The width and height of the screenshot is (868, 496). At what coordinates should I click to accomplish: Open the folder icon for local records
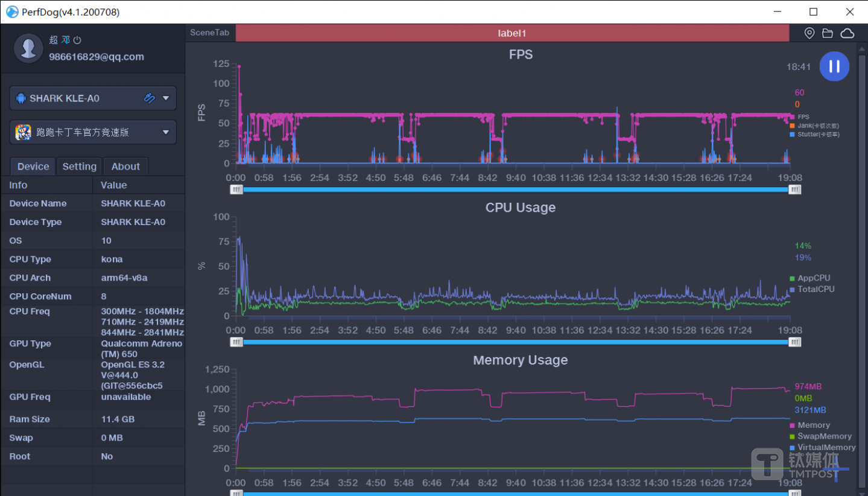(828, 33)
